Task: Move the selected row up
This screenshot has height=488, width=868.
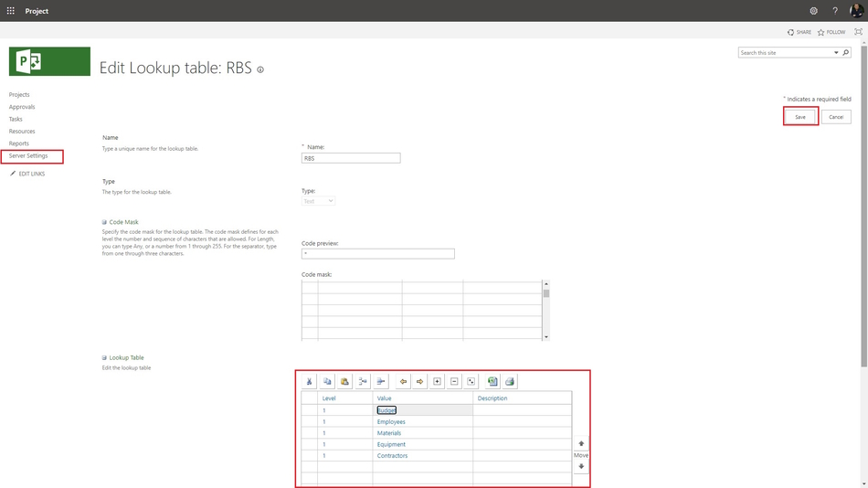Action: (581, 443)
